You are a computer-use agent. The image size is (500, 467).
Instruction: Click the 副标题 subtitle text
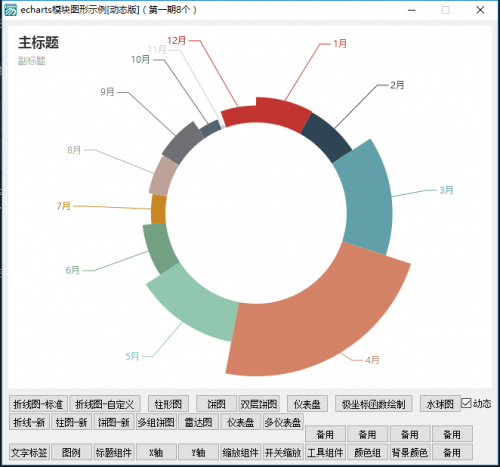32,61
